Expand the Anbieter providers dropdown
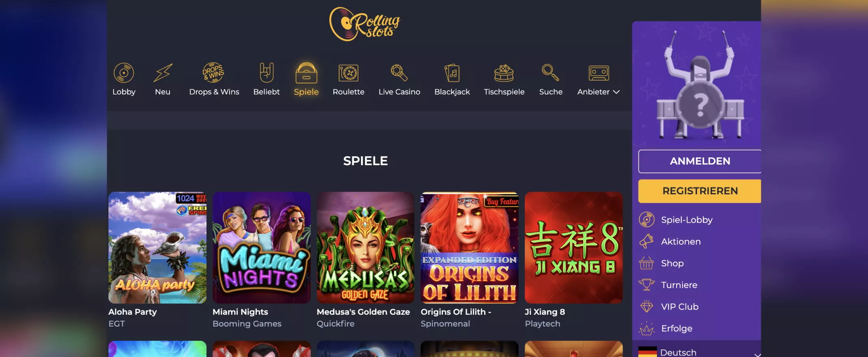The height and width of the screenshot is (357, 868). click(598, 92)
